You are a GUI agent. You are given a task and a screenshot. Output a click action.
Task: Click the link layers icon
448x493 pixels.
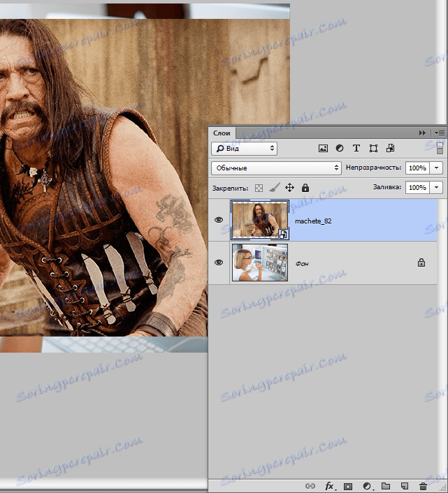(311, 486)
